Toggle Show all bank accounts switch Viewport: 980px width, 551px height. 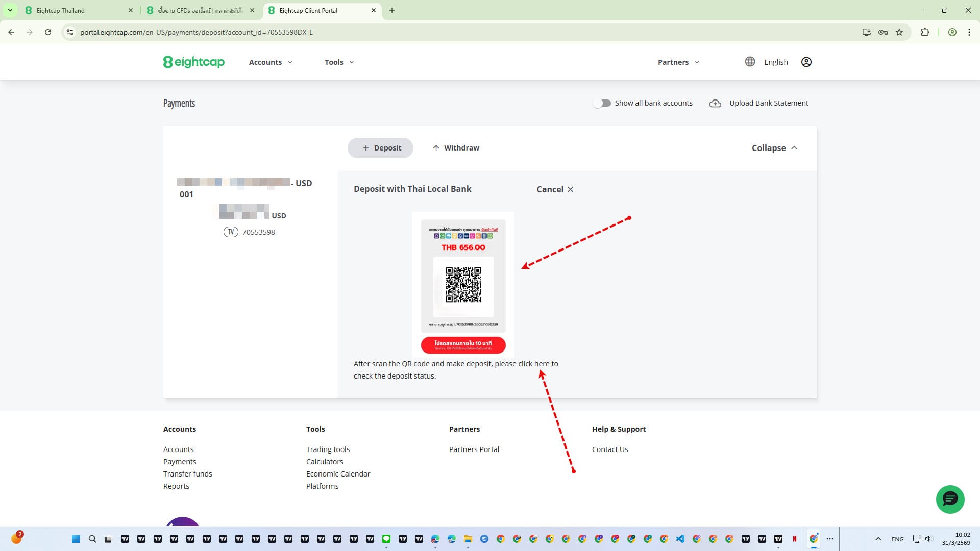(602, 103)
